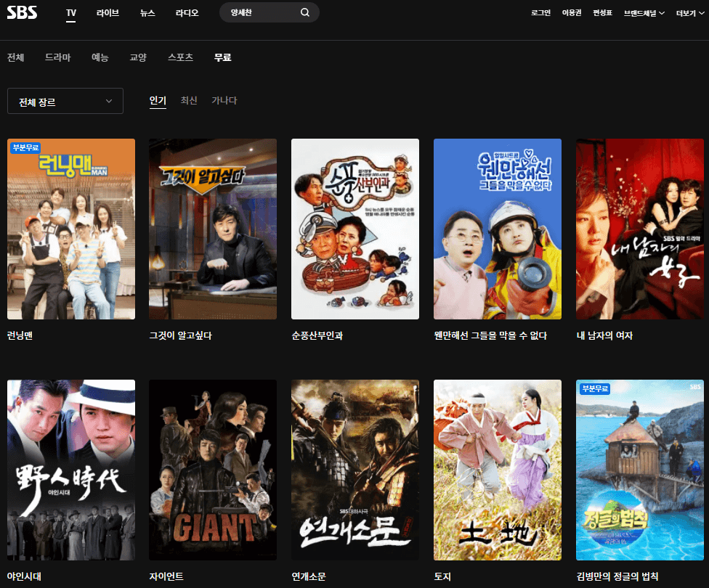Expand the 더보기 dropdown
The image size is (709, 588).
pyautogui.click(x=690, y=13)
